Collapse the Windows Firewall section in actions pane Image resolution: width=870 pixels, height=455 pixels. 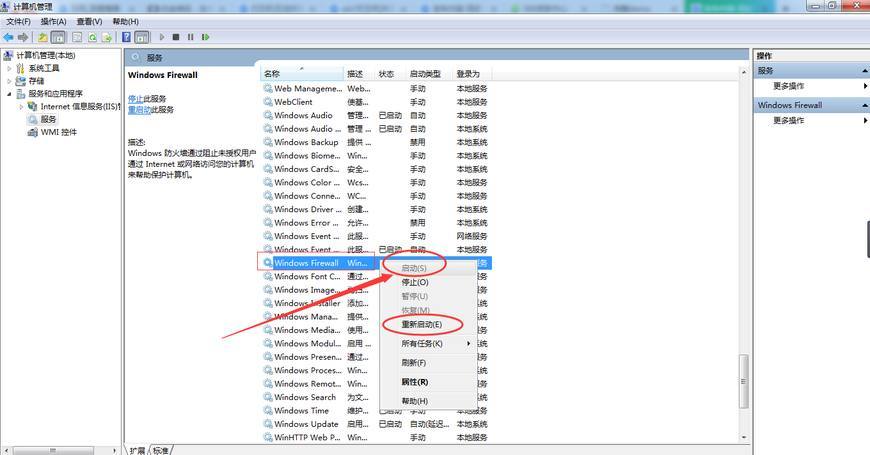(x=864, y=105)
